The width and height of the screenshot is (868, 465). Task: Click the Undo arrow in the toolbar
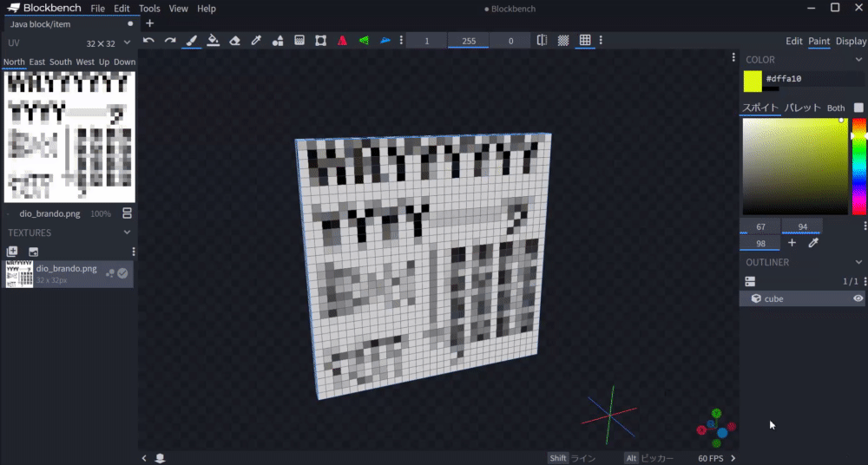pyautogui.click(x=148, y=41)
